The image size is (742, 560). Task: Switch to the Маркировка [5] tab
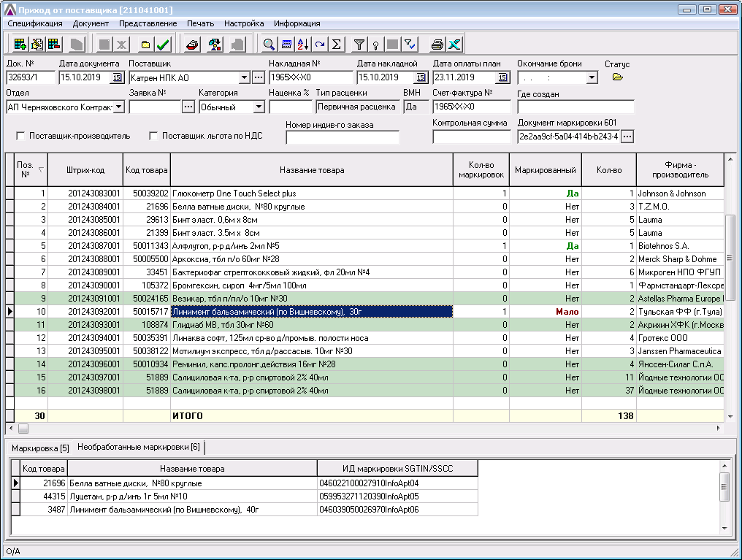[x=40, y=448]
